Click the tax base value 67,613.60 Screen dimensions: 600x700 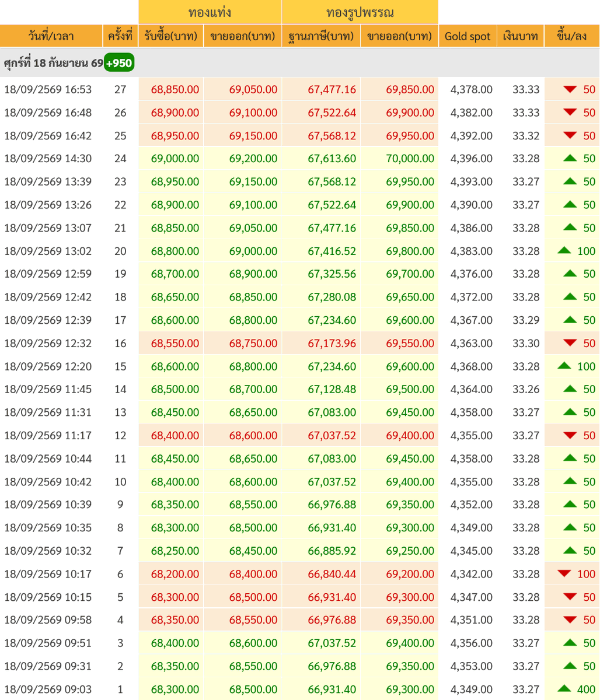coord(332,159)
